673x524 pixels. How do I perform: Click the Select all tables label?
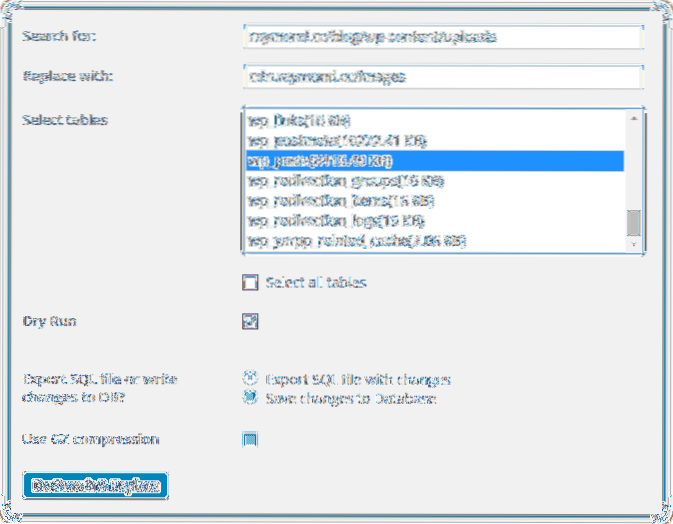coord(315,283)
